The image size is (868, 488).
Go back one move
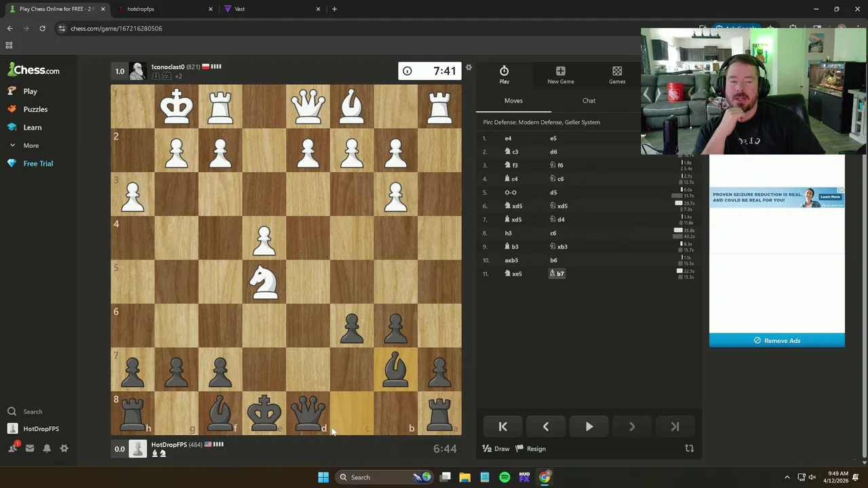(x=546, y=426)
